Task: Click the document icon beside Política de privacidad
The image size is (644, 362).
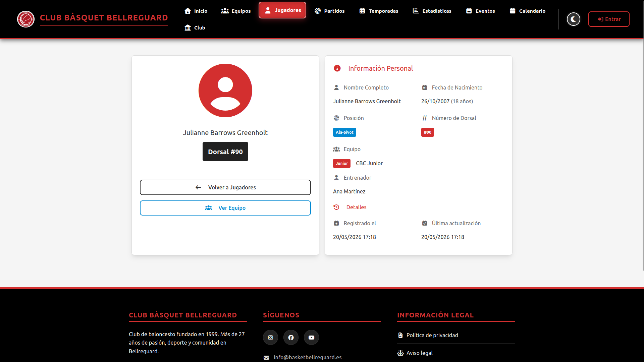Action: click(x=400, y=335)
